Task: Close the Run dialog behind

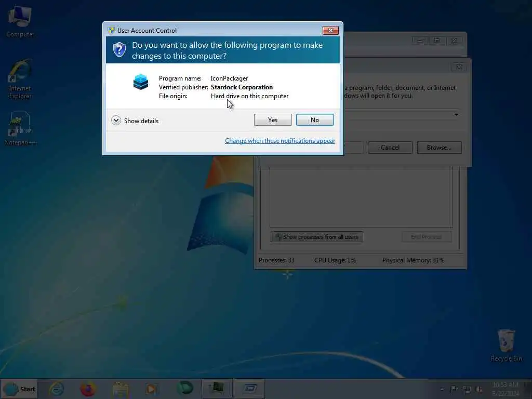Action: 459,67
